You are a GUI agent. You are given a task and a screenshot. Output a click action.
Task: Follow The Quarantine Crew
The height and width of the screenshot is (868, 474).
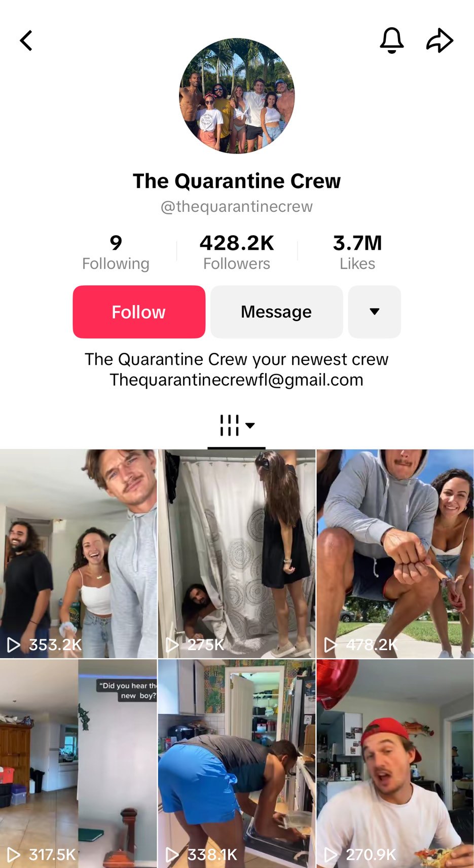139,312
